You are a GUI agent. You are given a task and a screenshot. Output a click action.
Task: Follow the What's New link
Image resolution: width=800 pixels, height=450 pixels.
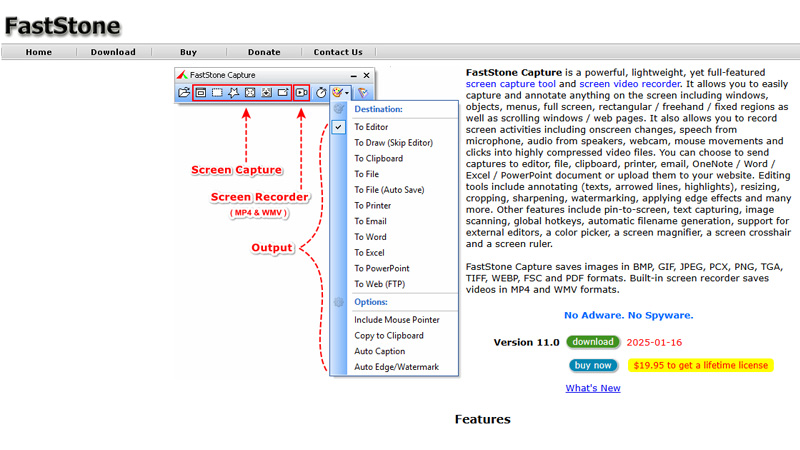[592, 388]
